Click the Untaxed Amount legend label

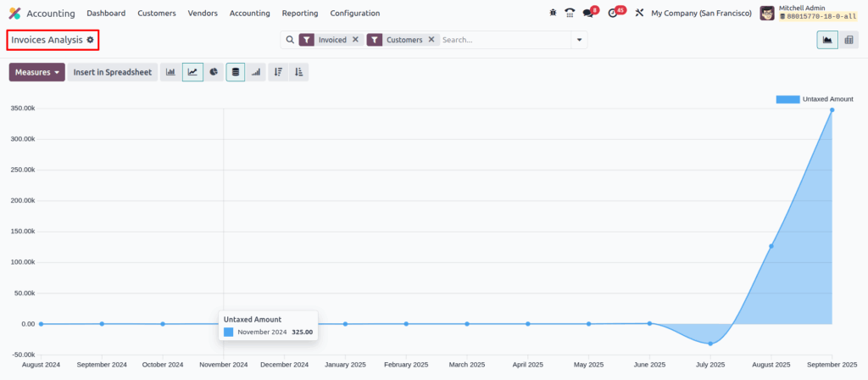[x=827, y=99]
